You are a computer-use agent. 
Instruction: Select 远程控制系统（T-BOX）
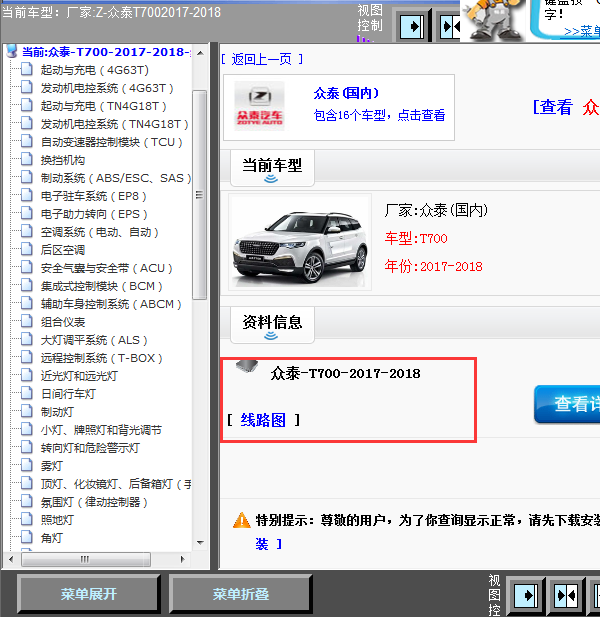(102, 358)
